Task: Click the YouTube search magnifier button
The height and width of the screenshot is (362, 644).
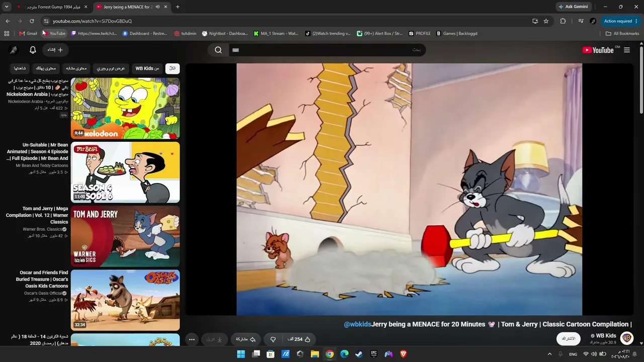Action: tap(218, 50)
